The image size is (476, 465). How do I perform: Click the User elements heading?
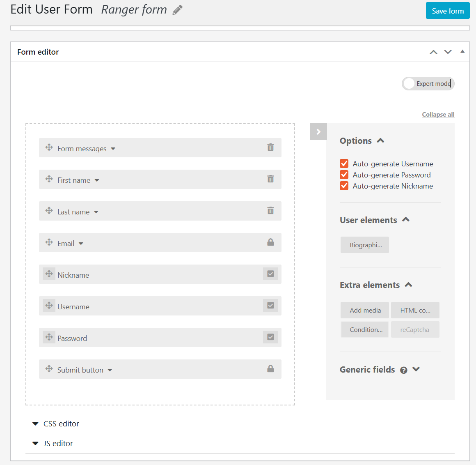pyautogui.click(x=368, y=220)
